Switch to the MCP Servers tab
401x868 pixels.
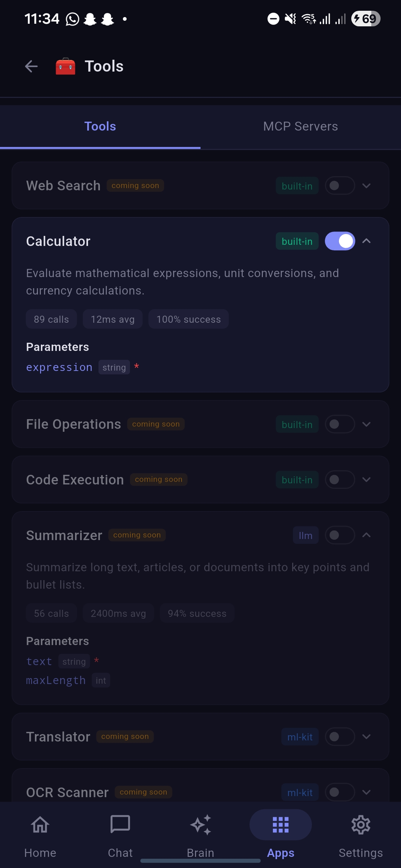[x=300, y=126]
